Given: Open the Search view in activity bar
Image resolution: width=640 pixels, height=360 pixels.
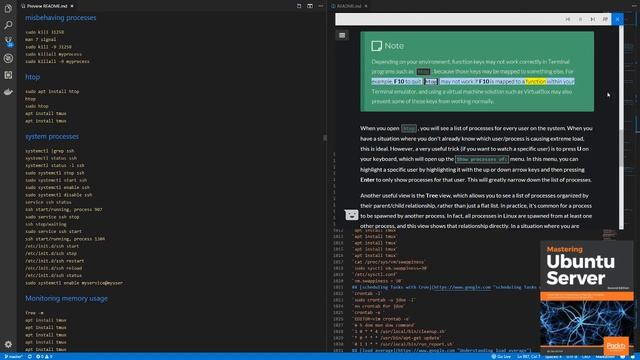Looking at the screenshot, I should pos(8,25).
